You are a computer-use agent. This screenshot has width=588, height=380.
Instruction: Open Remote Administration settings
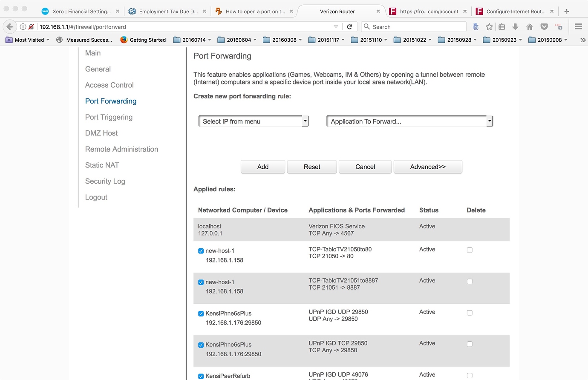[x=121, y=149]
